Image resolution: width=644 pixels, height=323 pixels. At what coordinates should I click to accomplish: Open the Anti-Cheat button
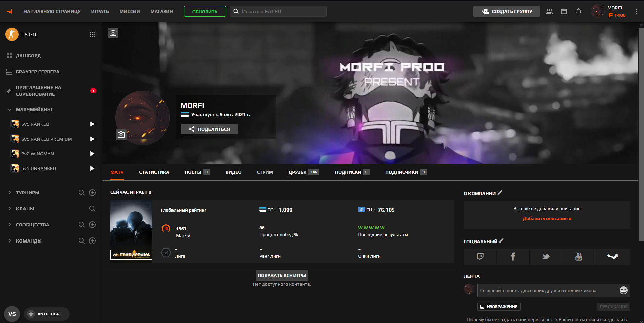(x=47, y=314)
